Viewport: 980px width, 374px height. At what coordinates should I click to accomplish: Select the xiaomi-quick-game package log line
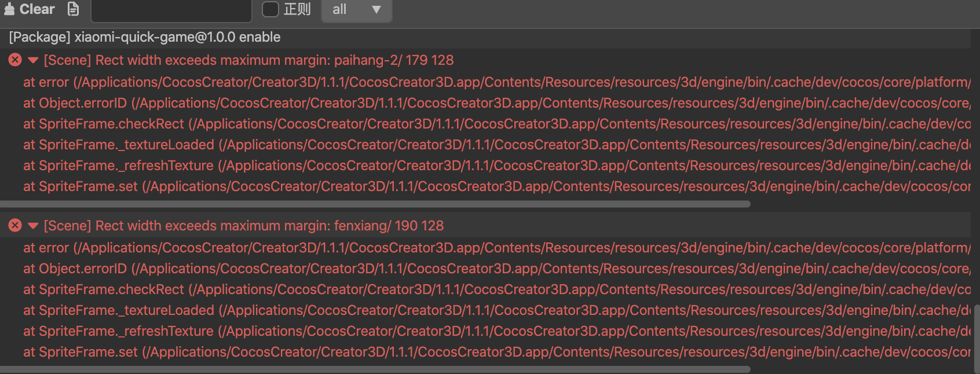(x=145, y=37)
